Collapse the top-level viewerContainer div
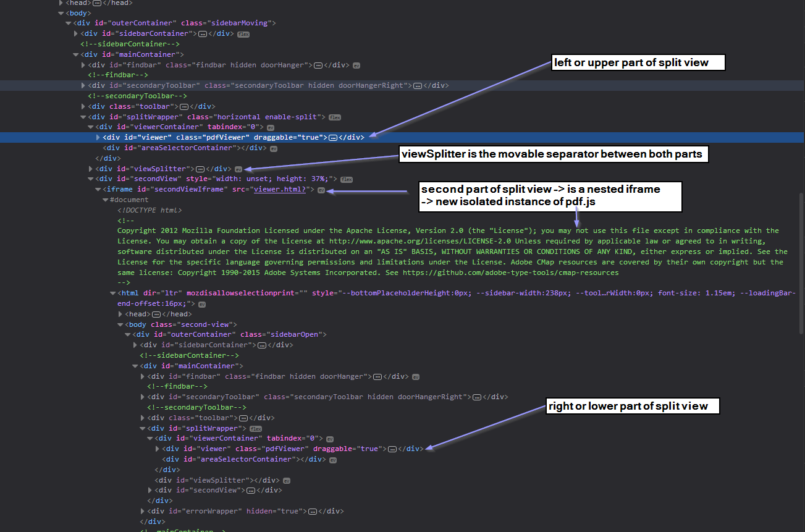Viewport: 805px width, 532px height. point(91,127)
